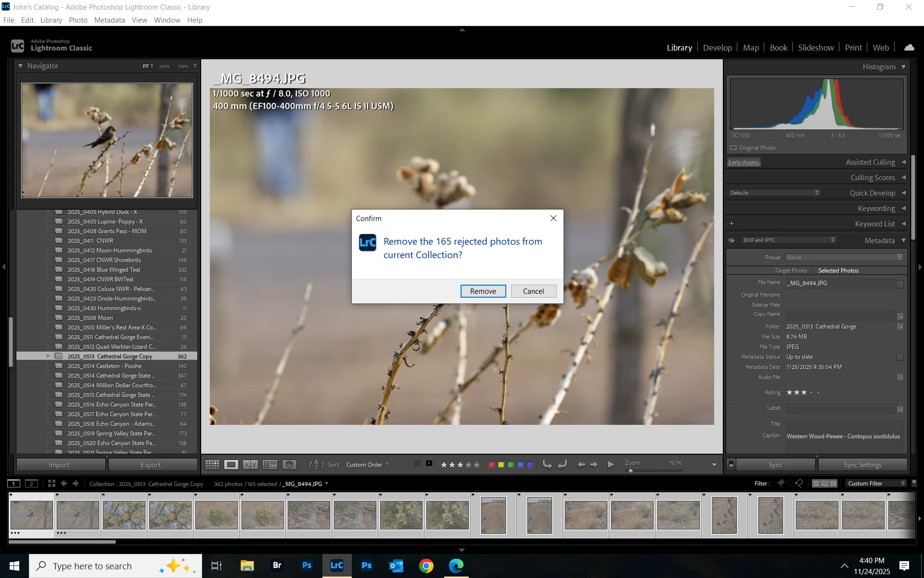Open the Print module
Image resolution: width=924 pixels, height=578 pixels.
(853, 48)
